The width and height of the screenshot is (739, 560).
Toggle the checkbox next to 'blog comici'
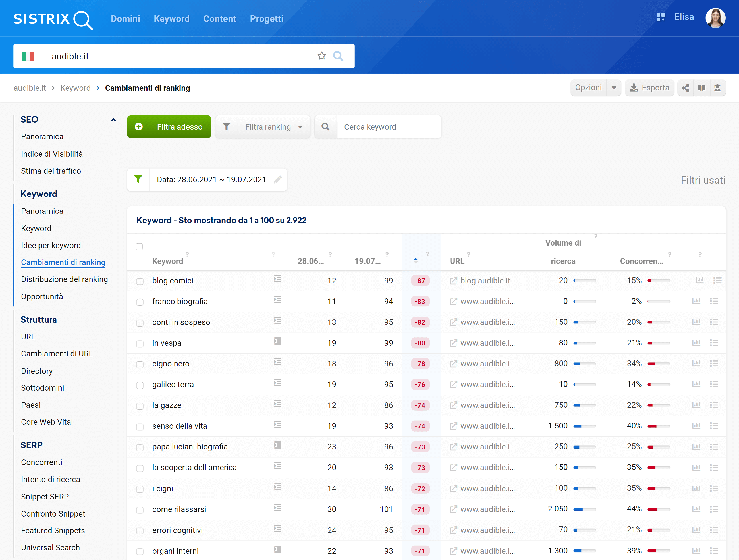point(139,281)
